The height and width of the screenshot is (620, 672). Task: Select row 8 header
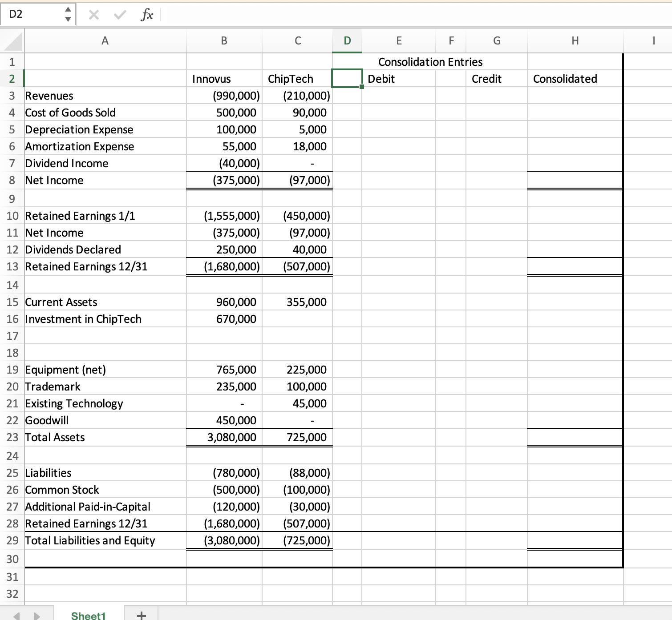pyautogui.click(x=12, y=180)
